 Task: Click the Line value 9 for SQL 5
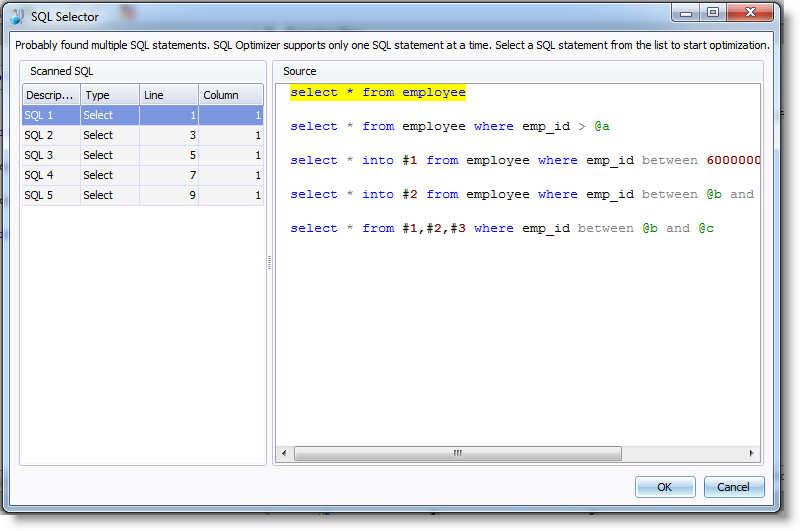click(x=169, y=195)
